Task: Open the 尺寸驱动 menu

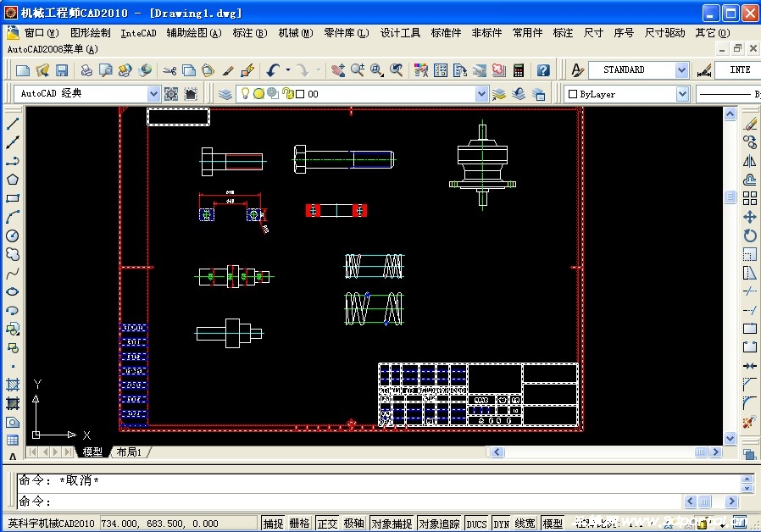Action: tap(664, 33)
